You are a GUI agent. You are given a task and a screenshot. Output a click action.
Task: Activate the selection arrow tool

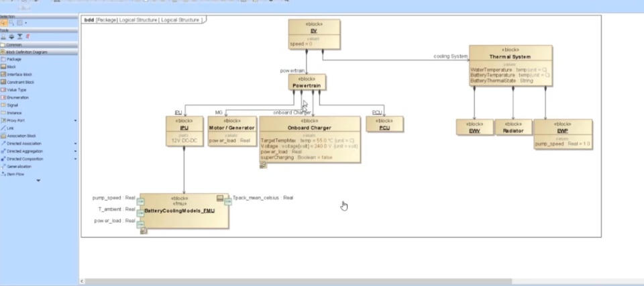point(4,23)
